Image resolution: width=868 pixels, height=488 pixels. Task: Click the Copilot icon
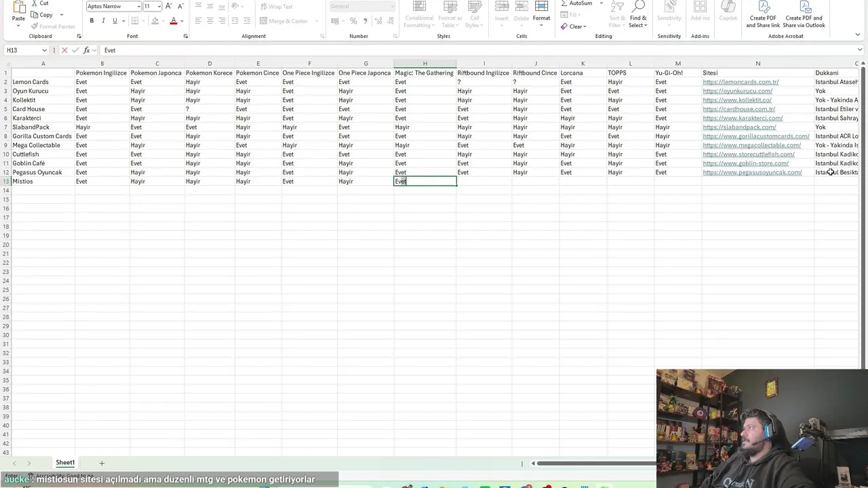pos(728,7)
